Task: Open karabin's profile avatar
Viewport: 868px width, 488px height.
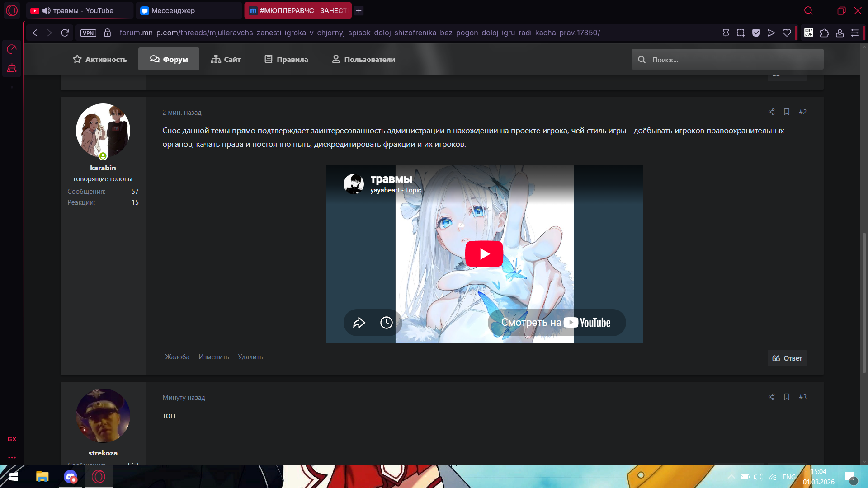Action: (x=103, y=131)
